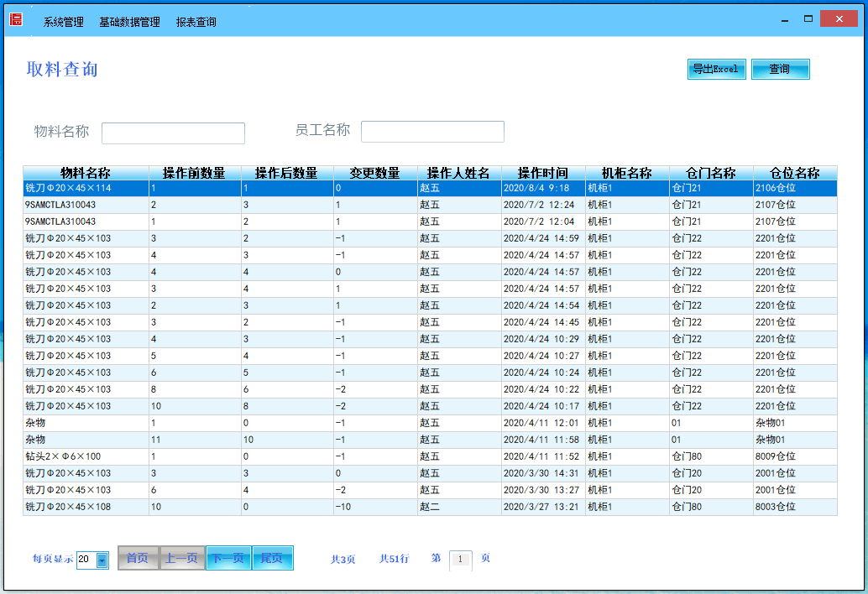
Task: Expand the 每页显示 rows-per-page dropdown
Action: pos(102,560)
